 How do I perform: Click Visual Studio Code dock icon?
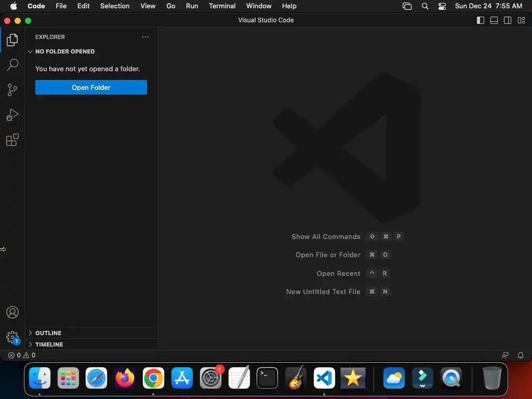(324, 378)
